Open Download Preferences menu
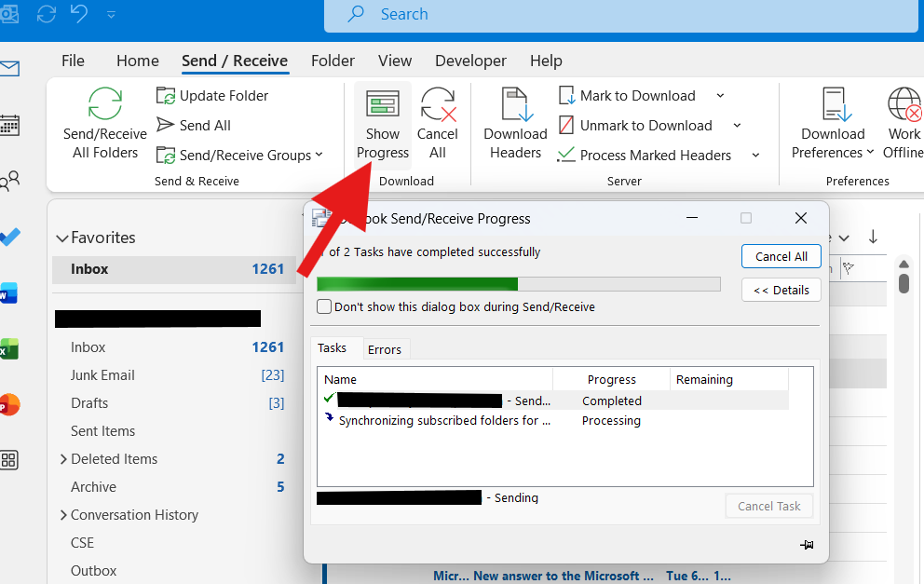 coord(833,124)
